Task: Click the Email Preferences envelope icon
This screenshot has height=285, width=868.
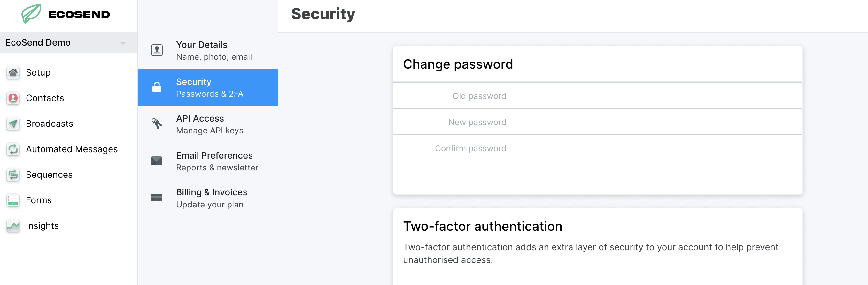Action: point(157,161)
